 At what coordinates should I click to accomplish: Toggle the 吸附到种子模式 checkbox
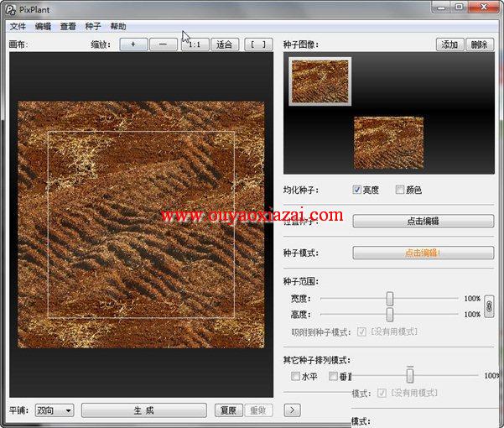coord(361,331)
